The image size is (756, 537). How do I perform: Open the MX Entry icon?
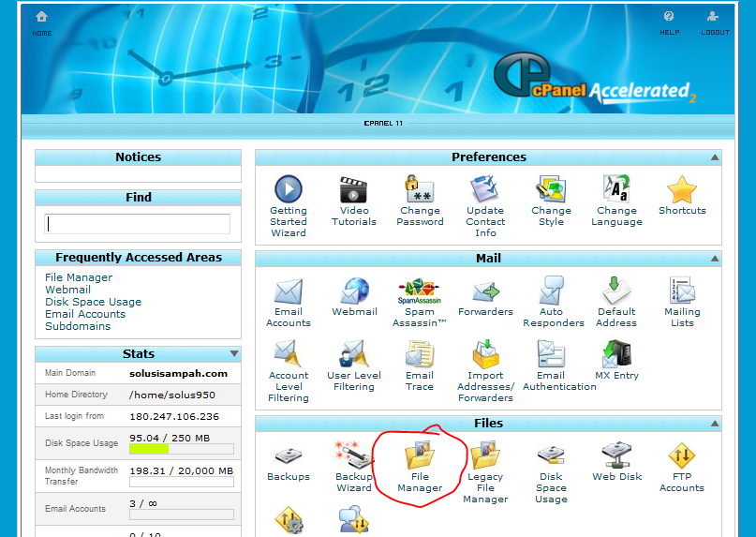(x=616, y=353)
